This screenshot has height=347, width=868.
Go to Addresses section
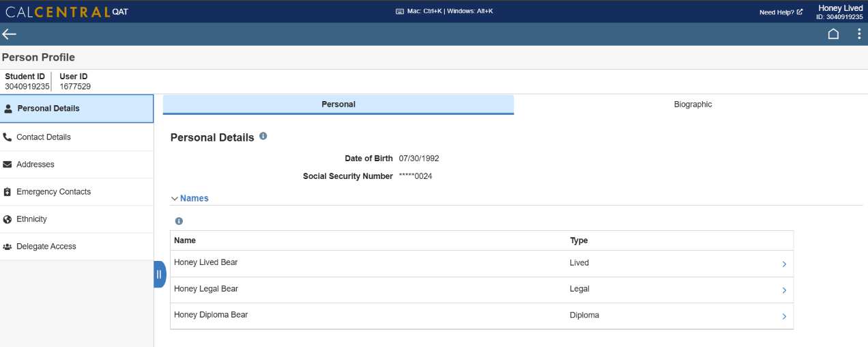click(35, 165)
